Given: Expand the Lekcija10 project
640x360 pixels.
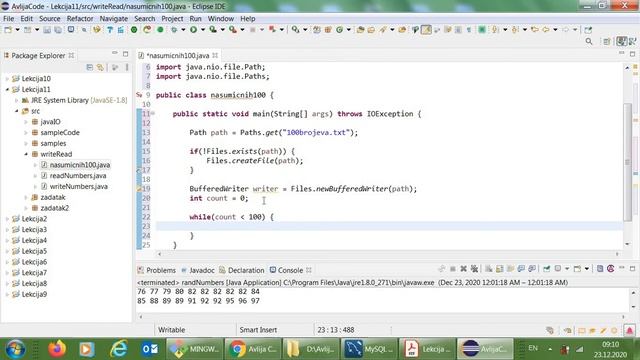Looking at the screenshot, I should (7, 78).
